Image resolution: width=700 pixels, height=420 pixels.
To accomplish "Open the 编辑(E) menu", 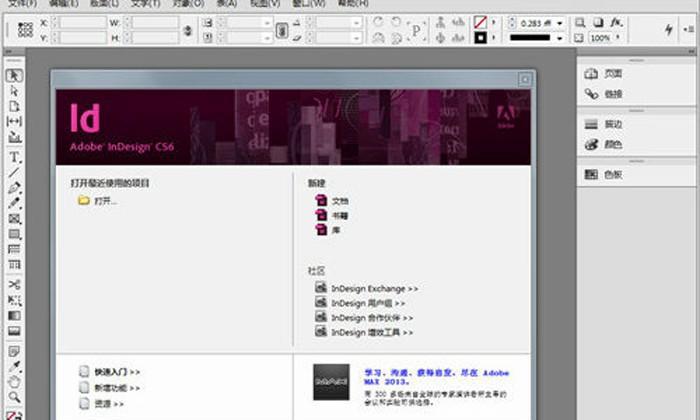I will (63, 4).
